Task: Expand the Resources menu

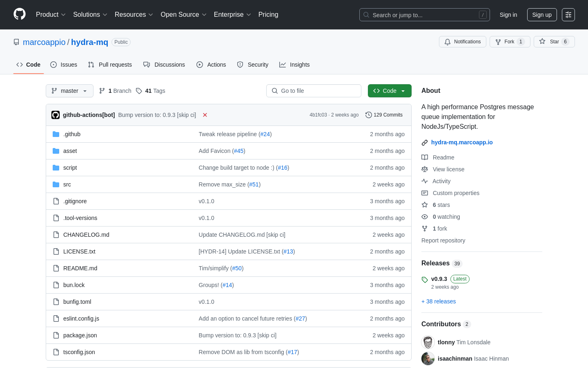Action: point(134,15)
